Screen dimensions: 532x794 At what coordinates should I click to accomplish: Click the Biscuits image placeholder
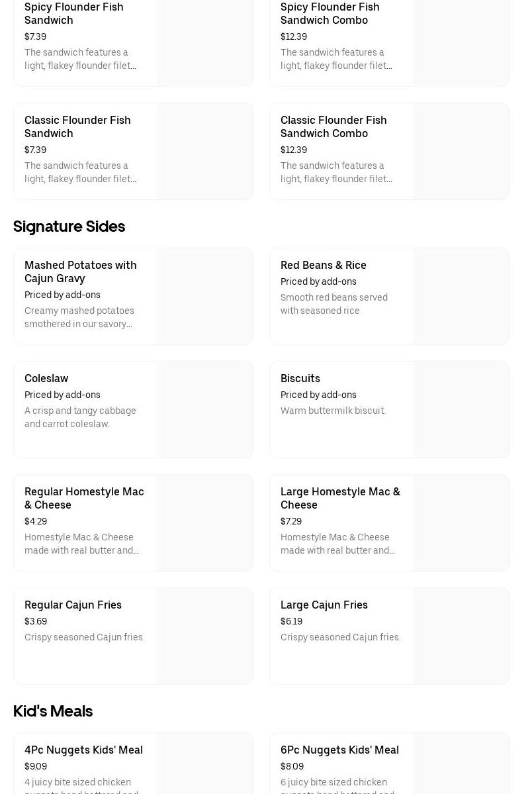[461, 409]
